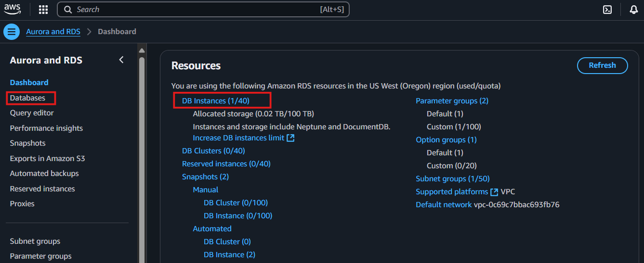Open the Automated snapshots link
644x263 pixels.
pyautogui.click(x=212, y=229)
